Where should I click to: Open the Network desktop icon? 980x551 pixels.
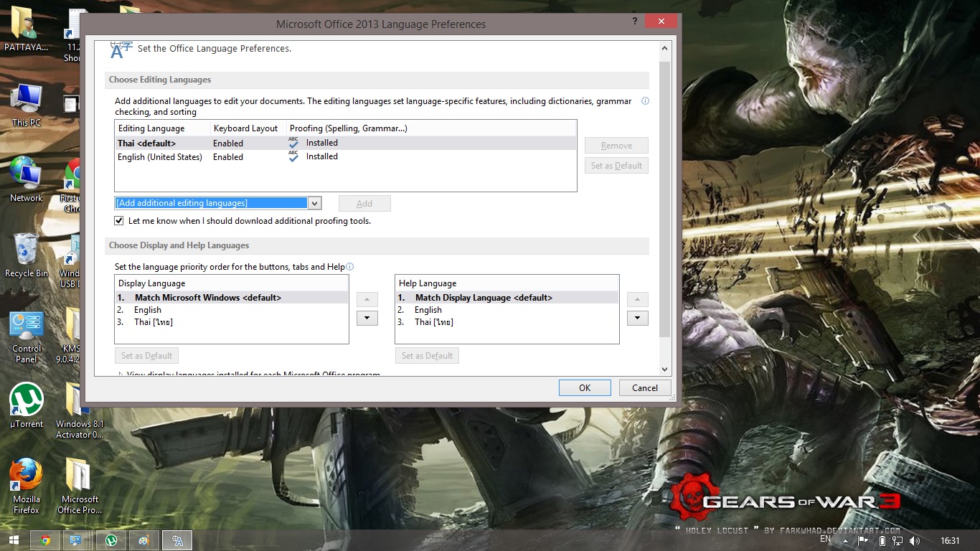tap(27, 179)
